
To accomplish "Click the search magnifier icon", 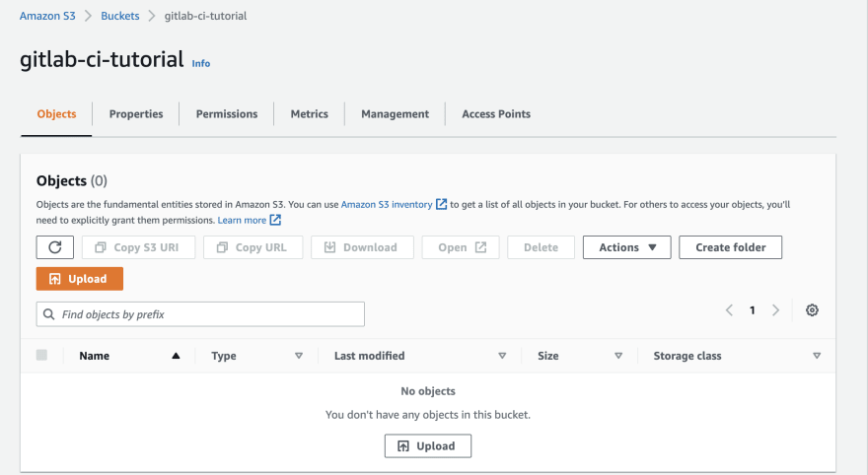I will coord(48,314).
